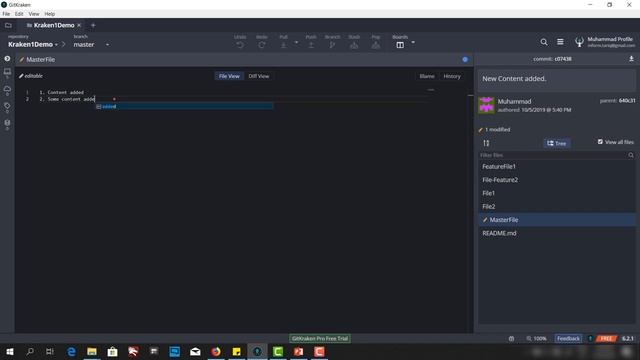Toggle Tree view button
This screenshot has width=640, height=360.
[557, 143]
